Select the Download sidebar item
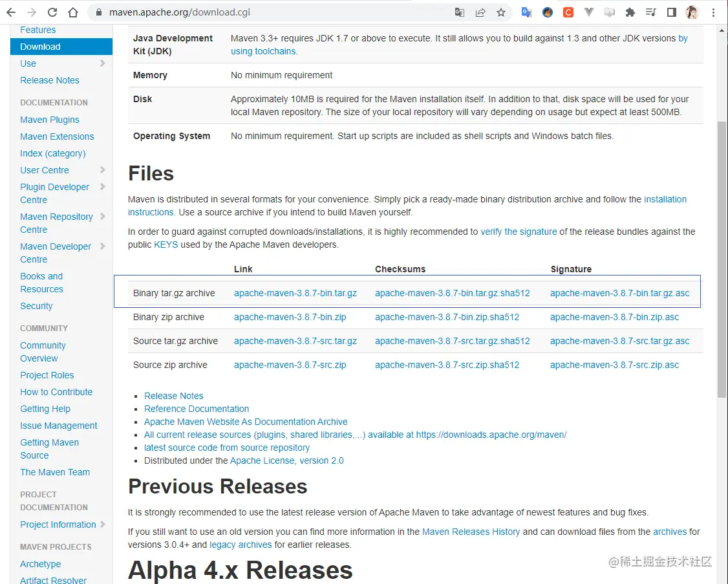This screenshot has height=584, width=728. (x=61, y=47)
